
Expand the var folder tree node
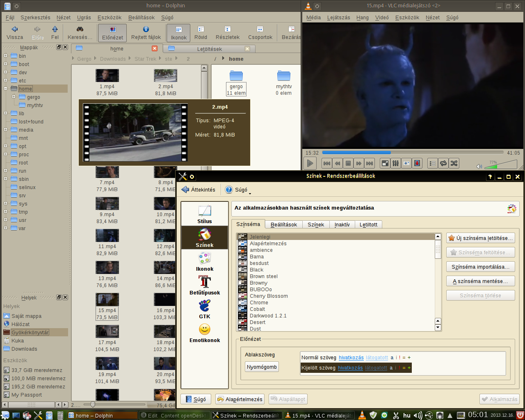pos(5,228)
